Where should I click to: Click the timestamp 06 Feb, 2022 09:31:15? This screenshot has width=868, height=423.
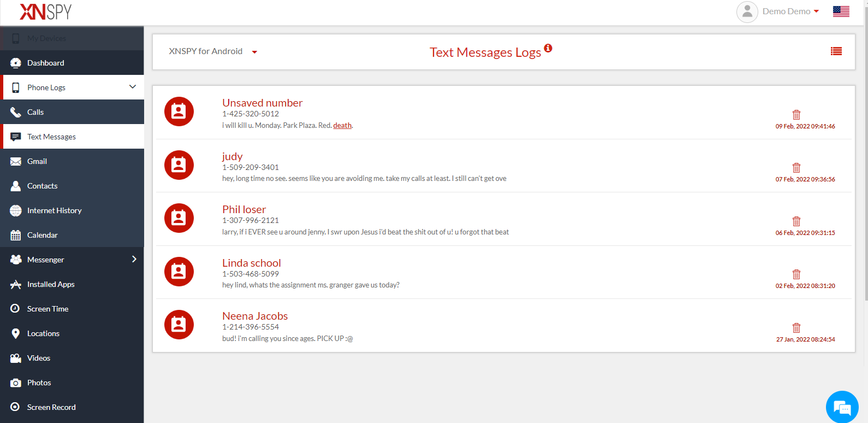pos(805,233)
